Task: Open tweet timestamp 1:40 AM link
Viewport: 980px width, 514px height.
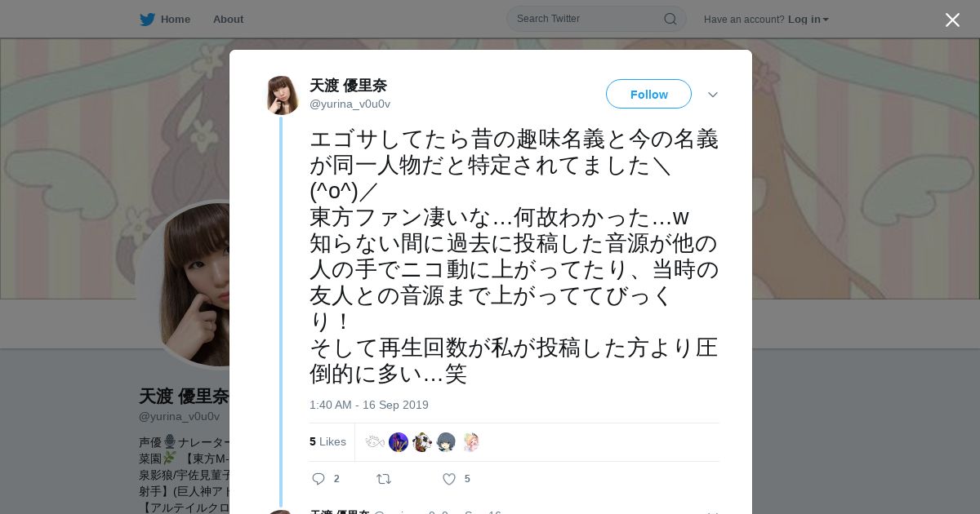Action: [x=368, y=405]
